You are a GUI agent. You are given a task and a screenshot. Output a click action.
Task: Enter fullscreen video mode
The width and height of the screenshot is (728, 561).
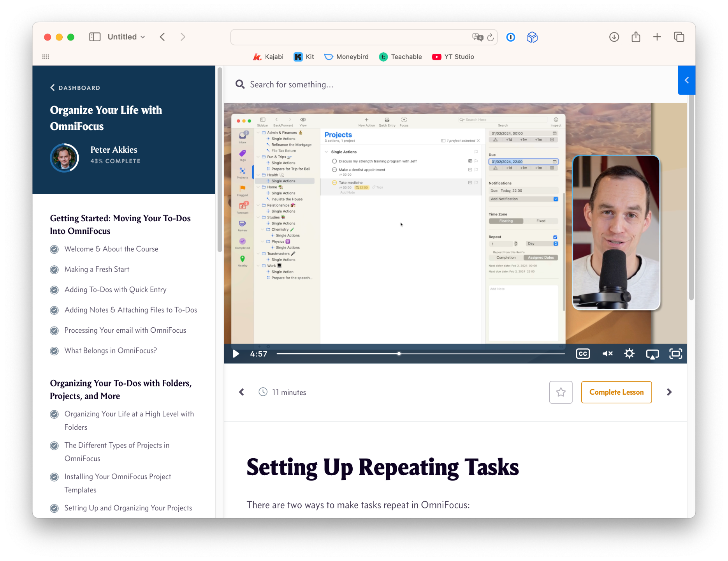(x=675, y=354)
